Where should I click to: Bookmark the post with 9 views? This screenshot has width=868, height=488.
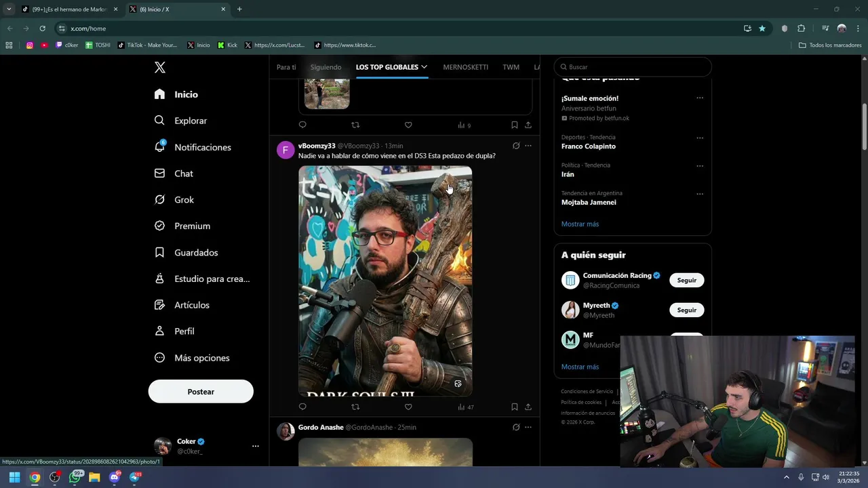[x=514, y=125]
